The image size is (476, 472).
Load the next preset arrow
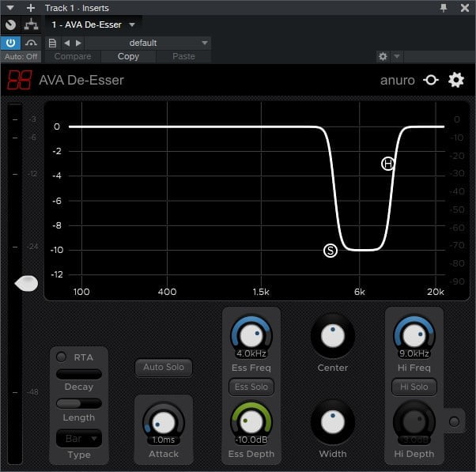click(x=78, y=43)
